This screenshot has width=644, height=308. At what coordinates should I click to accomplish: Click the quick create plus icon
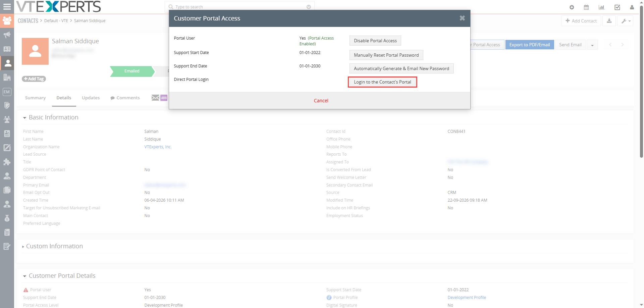pyautogui.click(x=572, y=7)
